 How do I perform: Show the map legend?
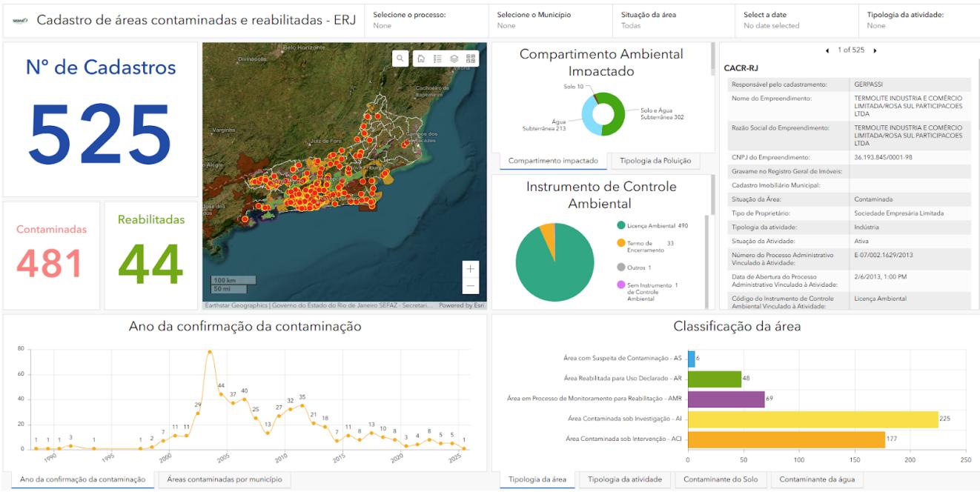(437, 59)
